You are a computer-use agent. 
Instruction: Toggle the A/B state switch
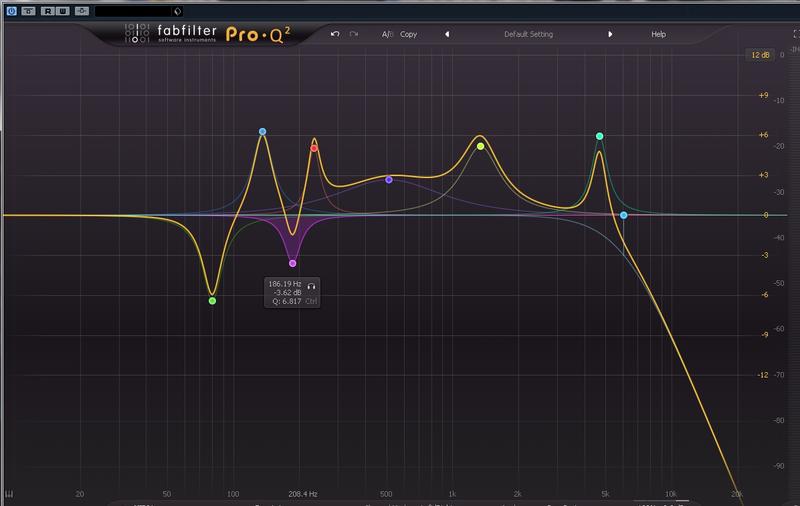point(387,34)
